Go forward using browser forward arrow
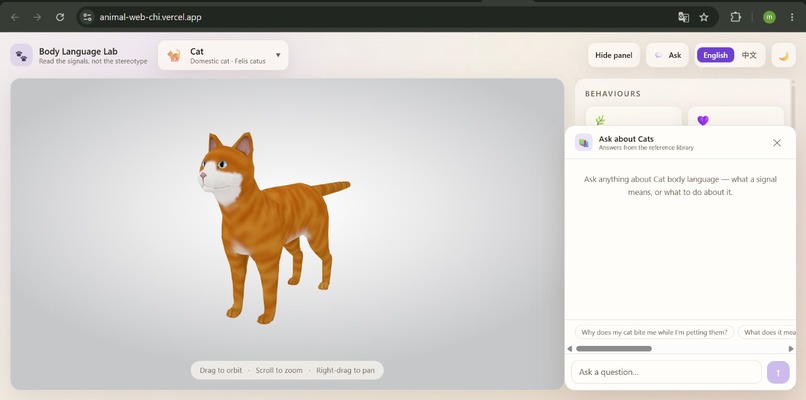Image resolution: width=806 pixels, height=400 pixels. (x=37, y=17)
